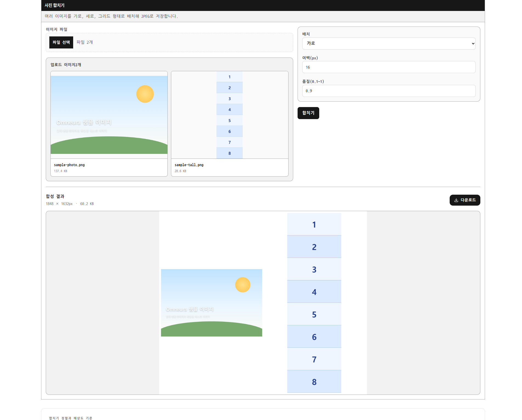The height and width of the screenshot is (420, 522).
Task: Click the merged result preview image
Action: tap(263, 303)
